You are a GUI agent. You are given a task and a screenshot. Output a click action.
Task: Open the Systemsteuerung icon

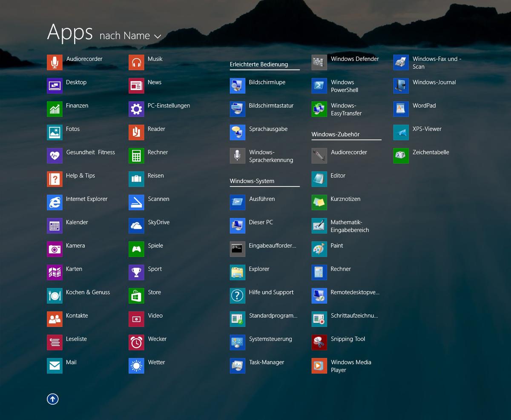[x=238, y=343]
